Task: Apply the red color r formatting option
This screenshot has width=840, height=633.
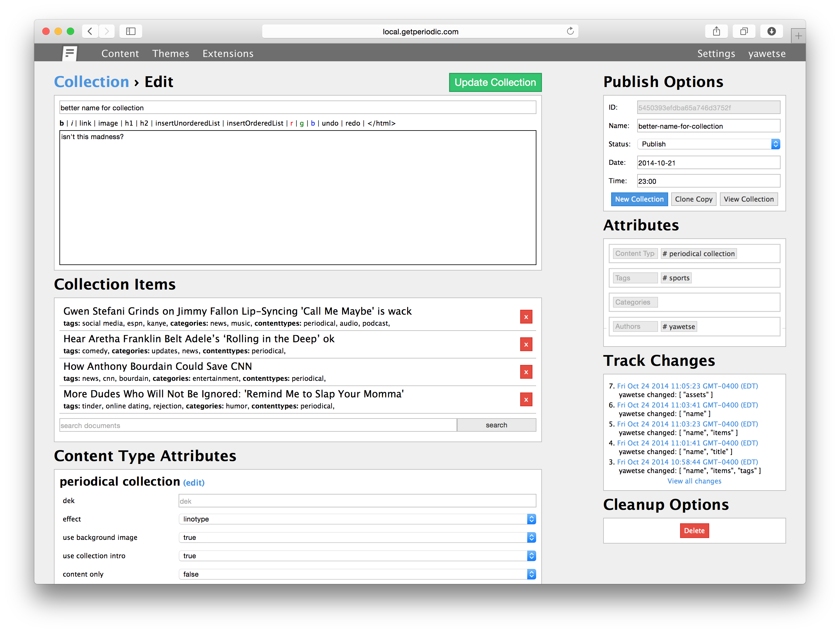Action: pyautogui.click(x=292, y=123)
